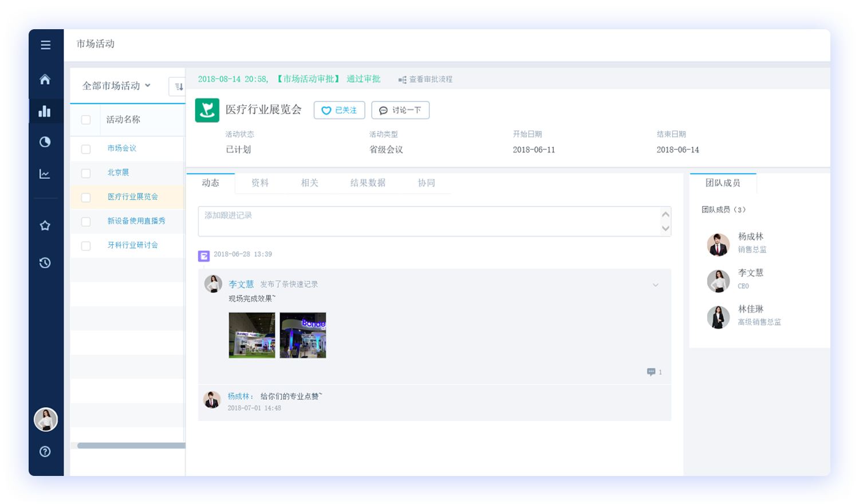The image size is (859, 504).
Task: Switch to the 资料 tab
Action: 260,183
